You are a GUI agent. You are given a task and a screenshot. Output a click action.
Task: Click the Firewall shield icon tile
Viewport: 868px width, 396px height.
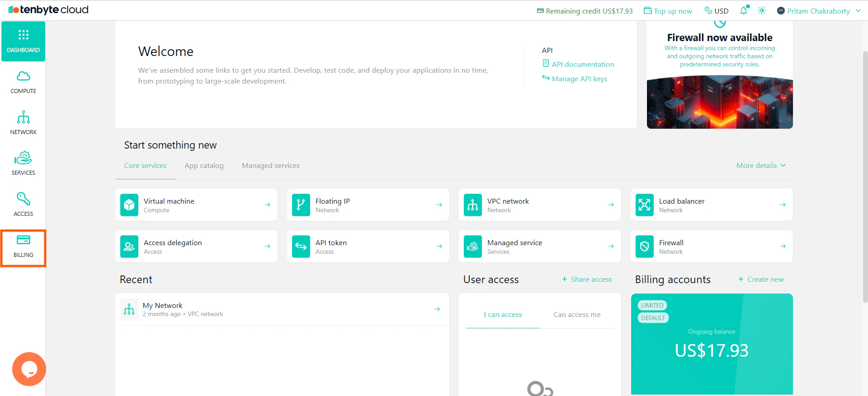(x=645, y=247)
